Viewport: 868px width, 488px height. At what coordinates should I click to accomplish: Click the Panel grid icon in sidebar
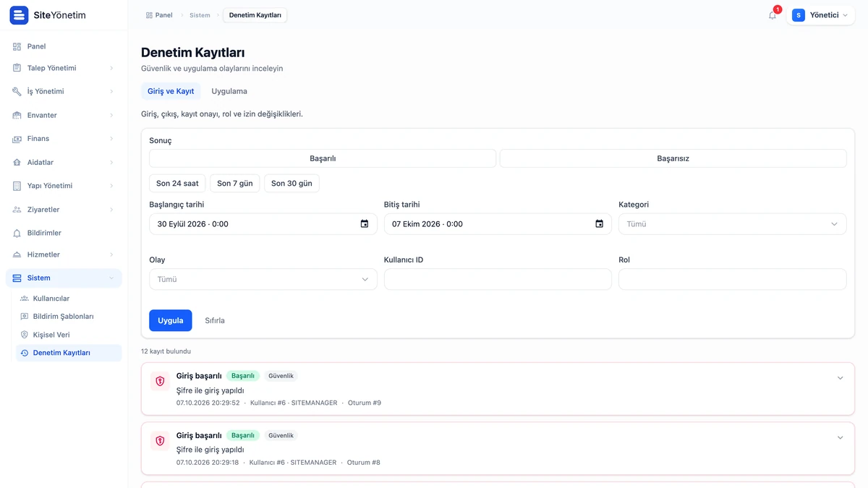click(x=17, y=46)
